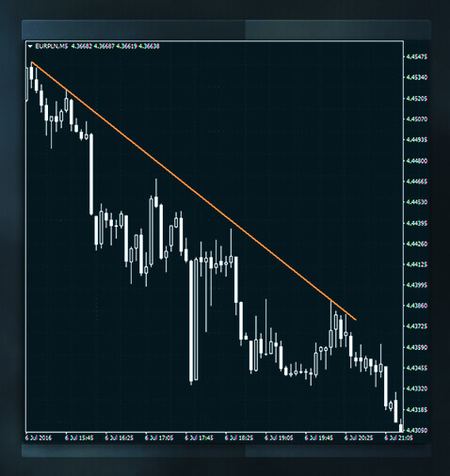Click the EURPLN,M5 symbol label

[52, 46]
